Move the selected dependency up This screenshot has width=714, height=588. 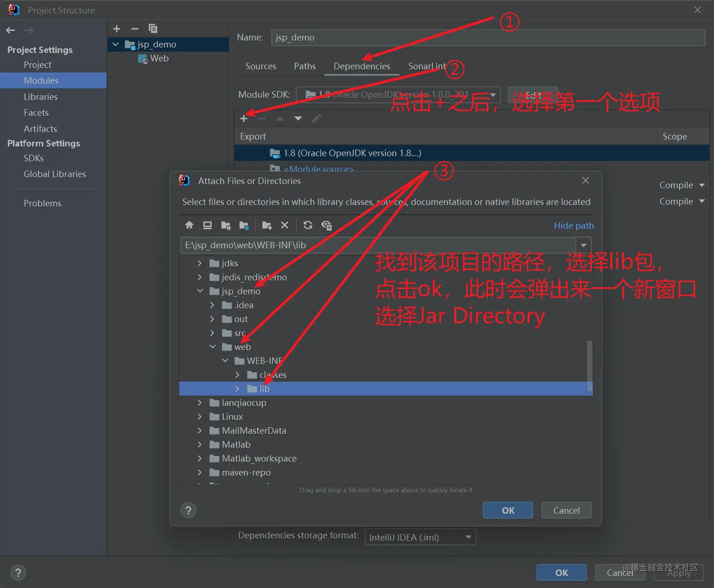click(x=280, y=118)
